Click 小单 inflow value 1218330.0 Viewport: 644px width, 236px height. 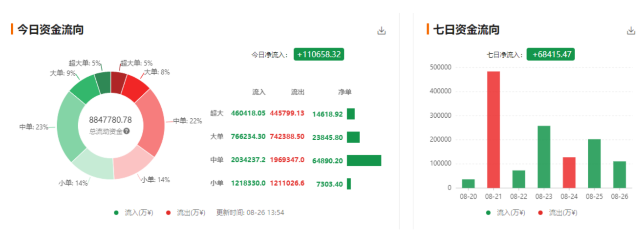[248, 183]
